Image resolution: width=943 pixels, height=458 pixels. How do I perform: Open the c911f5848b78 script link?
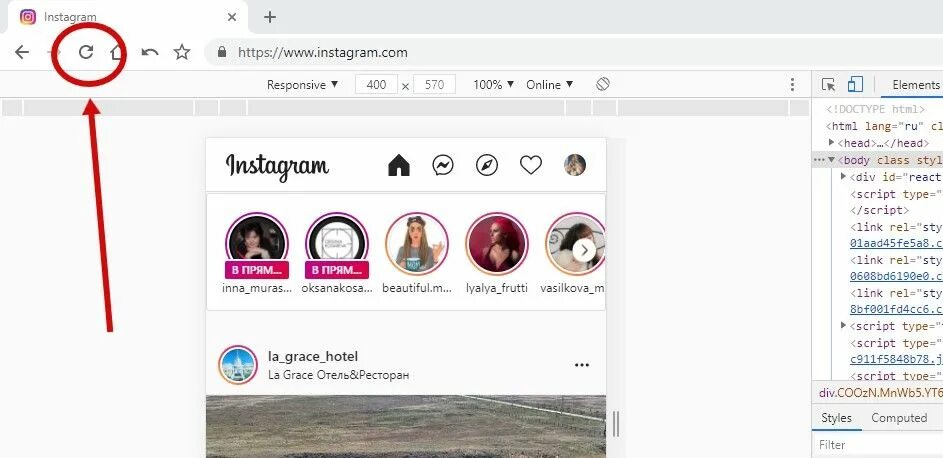coord(896,359)
